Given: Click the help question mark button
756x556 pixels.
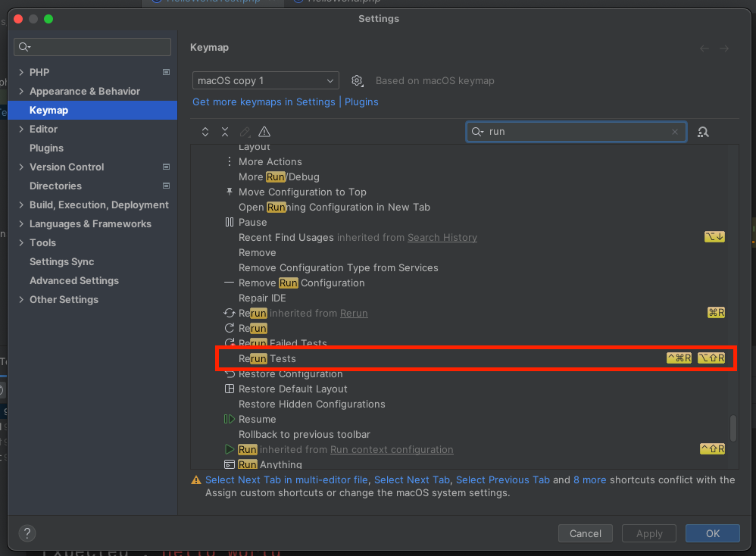Looking at the screenshot, I should tap(27, 533).
